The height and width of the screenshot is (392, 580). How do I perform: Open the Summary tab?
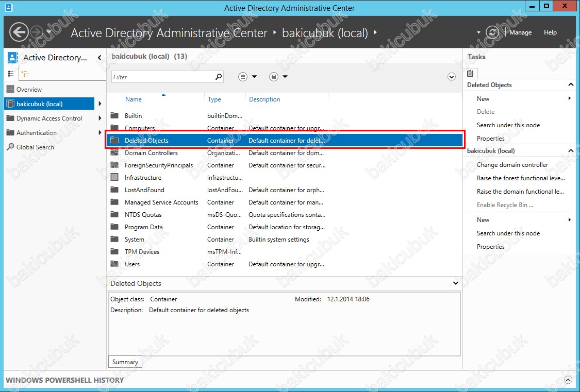click(x=125, y=362)
